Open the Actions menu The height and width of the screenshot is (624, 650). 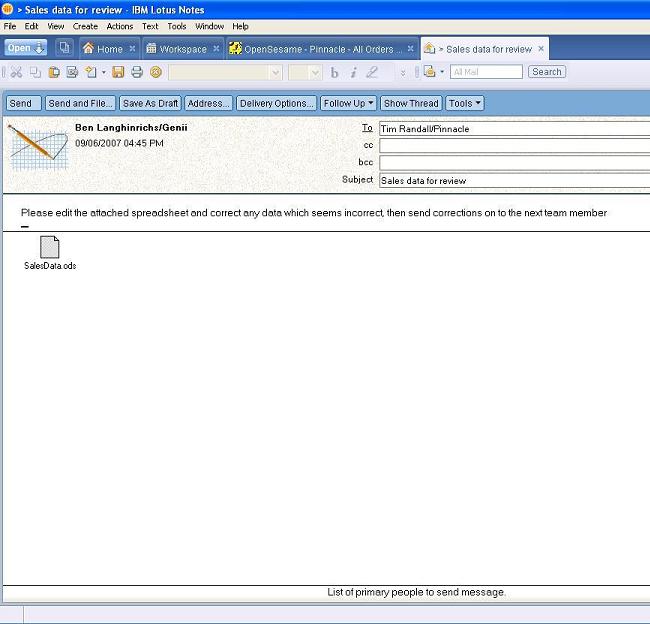119,26
